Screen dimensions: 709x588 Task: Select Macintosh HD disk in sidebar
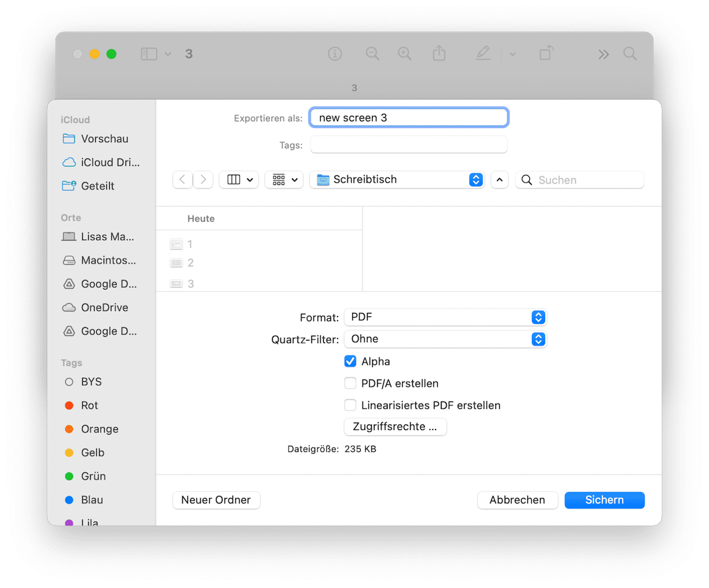click(x=99, y=260)
